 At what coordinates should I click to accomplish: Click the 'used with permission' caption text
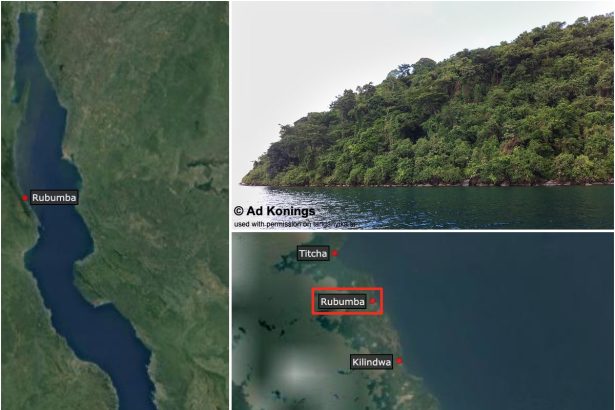[295, 224]
